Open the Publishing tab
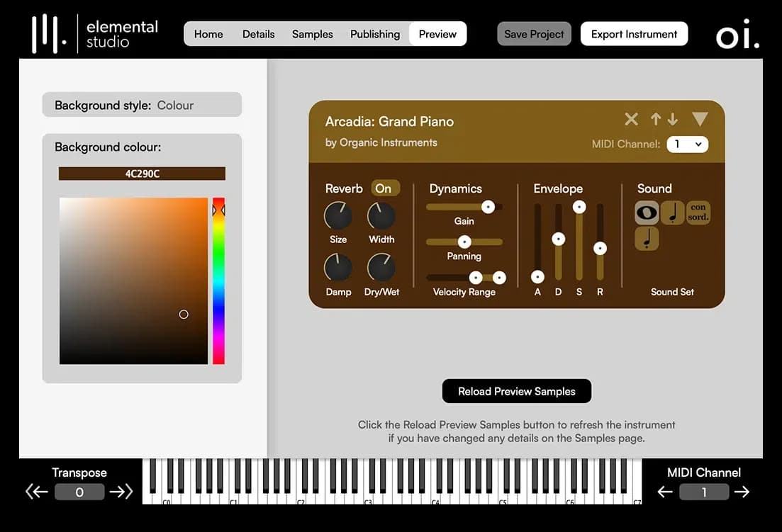This screenshot has width=782, height=532. [374, 34]
